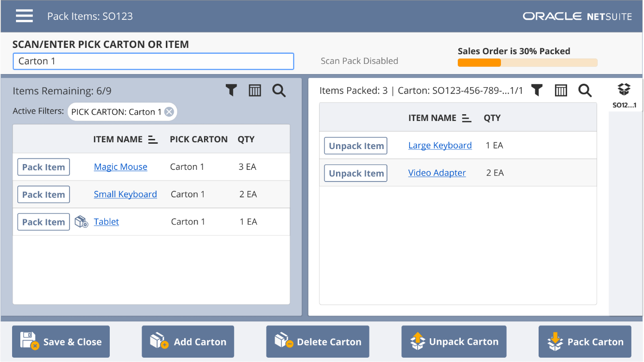Open the Video Adapter link
Screen dimensions: 644x362
[x=437, y=173]
